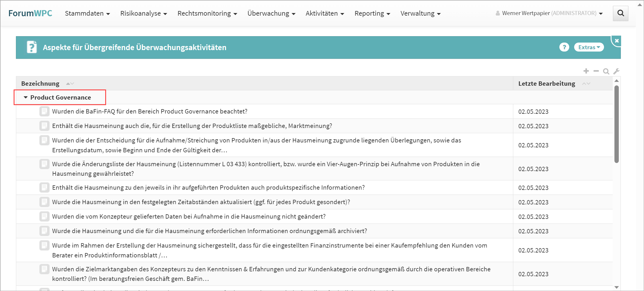Select 'Wurde die Hausmeinung und die für' archiviert text
The image size is (644, 291).
210,231
